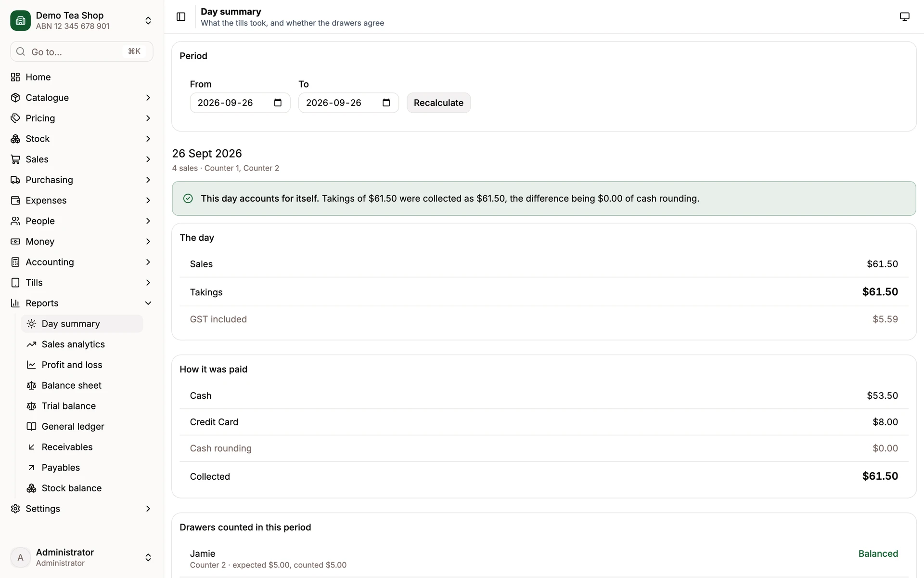The image size is (924, 578).
Task: Click the Tills tablet icon
Action: pos(15,283)
